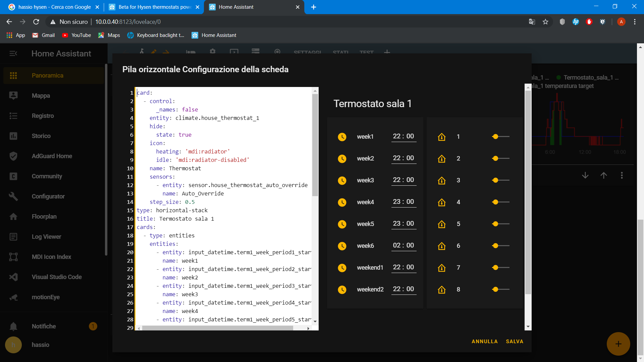Screen dimensions: 644x362
Task: Open the Notifiche bell icon
Action: (13, 326)
